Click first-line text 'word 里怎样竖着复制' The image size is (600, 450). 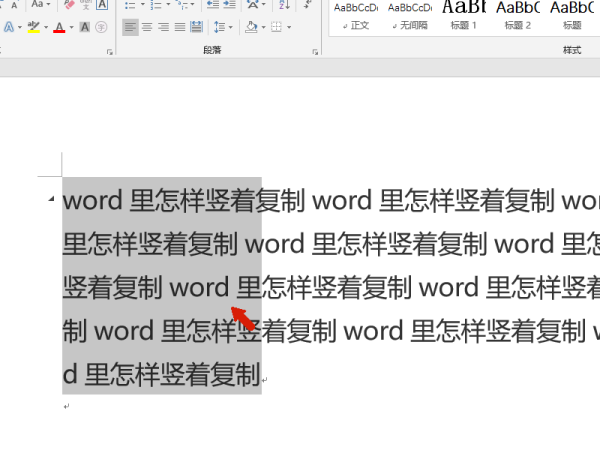[183, 200]
